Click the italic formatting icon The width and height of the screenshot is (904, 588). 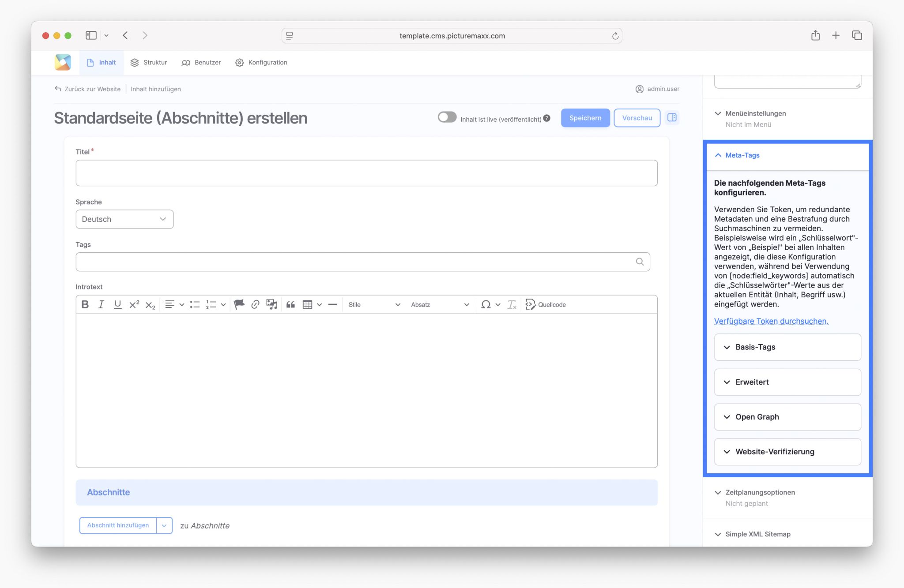pyautogui.click(x=101, y=304)
